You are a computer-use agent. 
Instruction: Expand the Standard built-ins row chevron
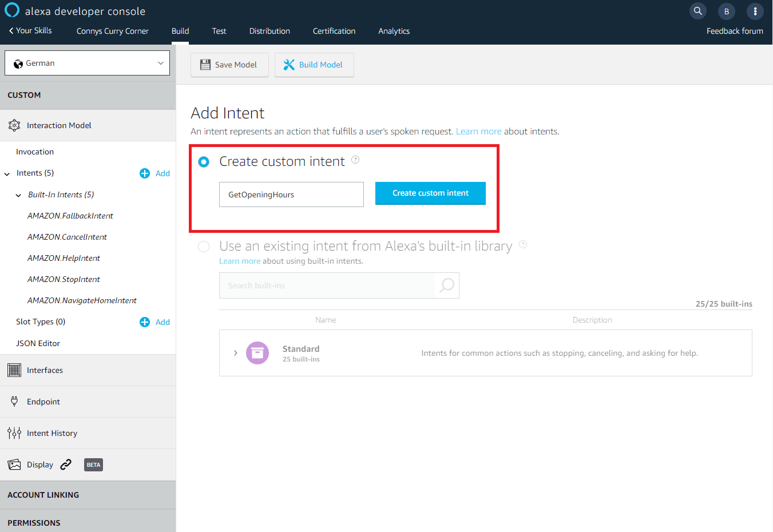[235, 353]
